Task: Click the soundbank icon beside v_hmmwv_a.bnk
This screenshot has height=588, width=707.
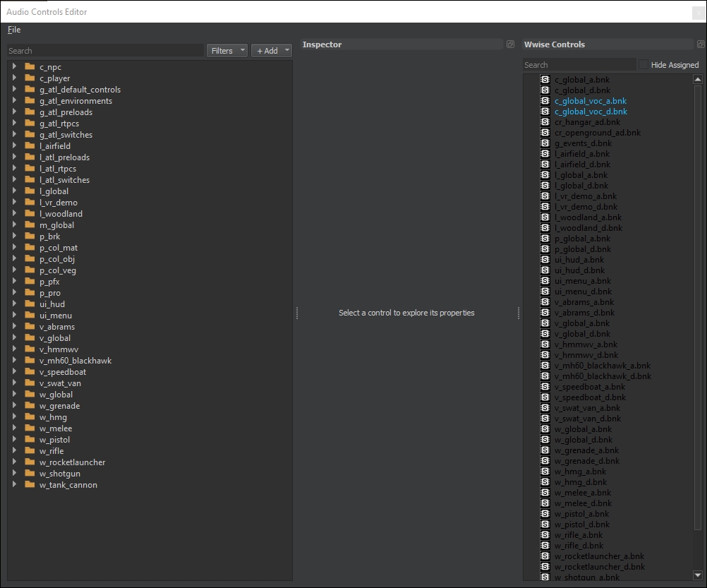Action: pyautogui.click(x=545, y=344)
